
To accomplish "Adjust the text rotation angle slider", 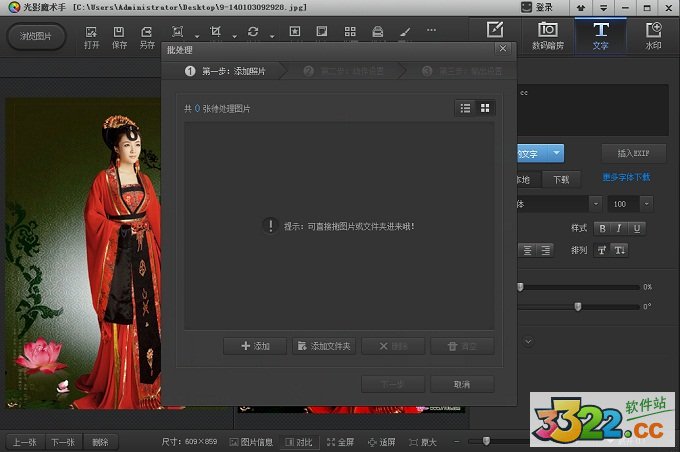I will pos(577,306).
